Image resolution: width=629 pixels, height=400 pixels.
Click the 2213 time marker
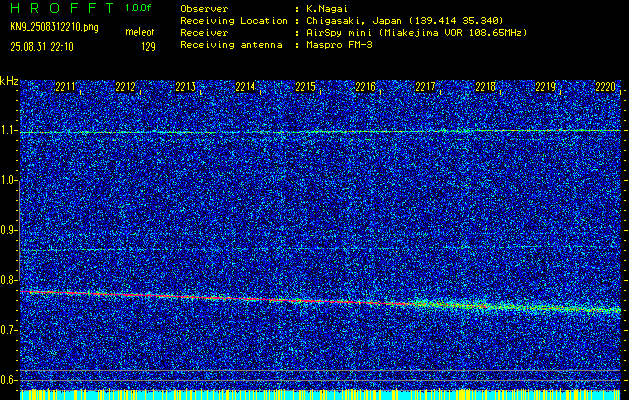tap(185, 87)
